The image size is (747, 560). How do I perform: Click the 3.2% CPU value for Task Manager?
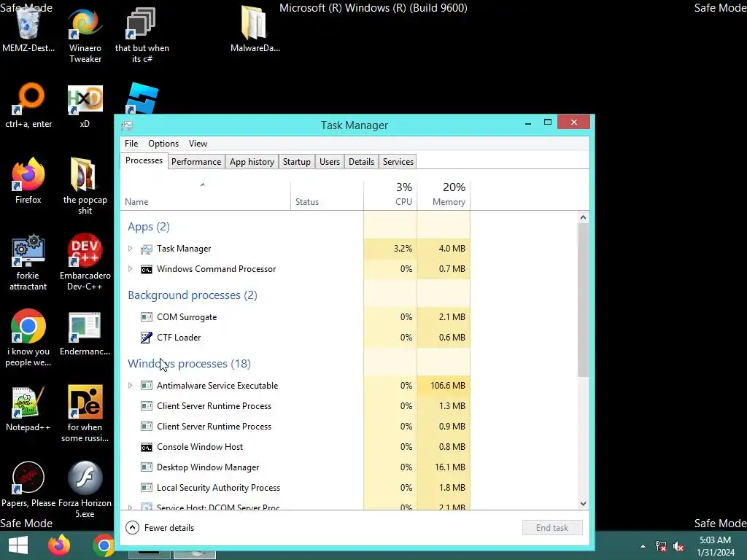403,248
